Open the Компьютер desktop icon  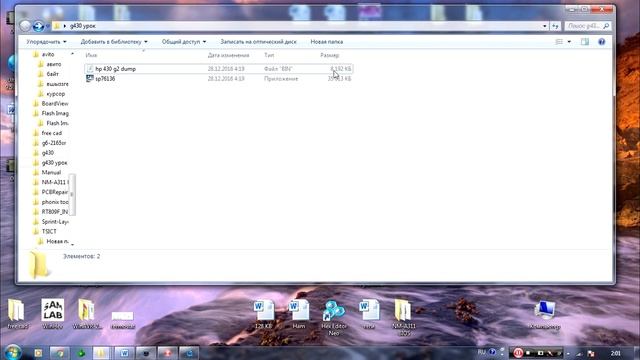[544, 314]
